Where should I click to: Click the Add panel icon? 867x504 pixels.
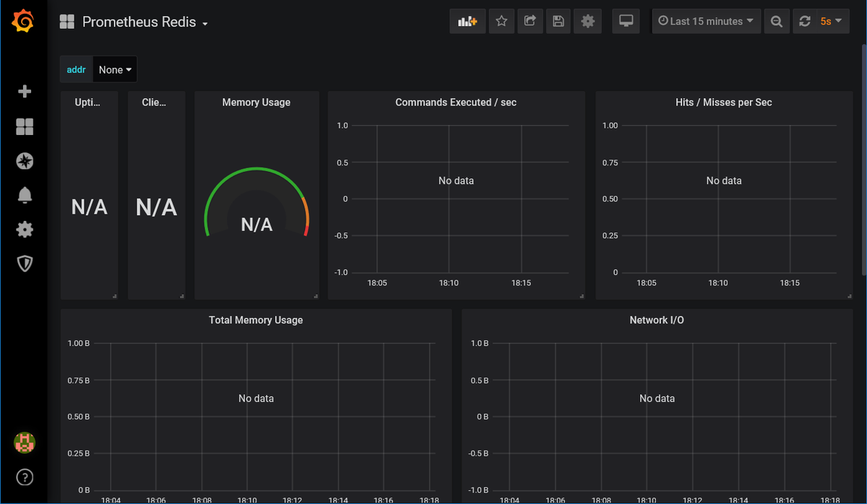(x=467, y=22)
